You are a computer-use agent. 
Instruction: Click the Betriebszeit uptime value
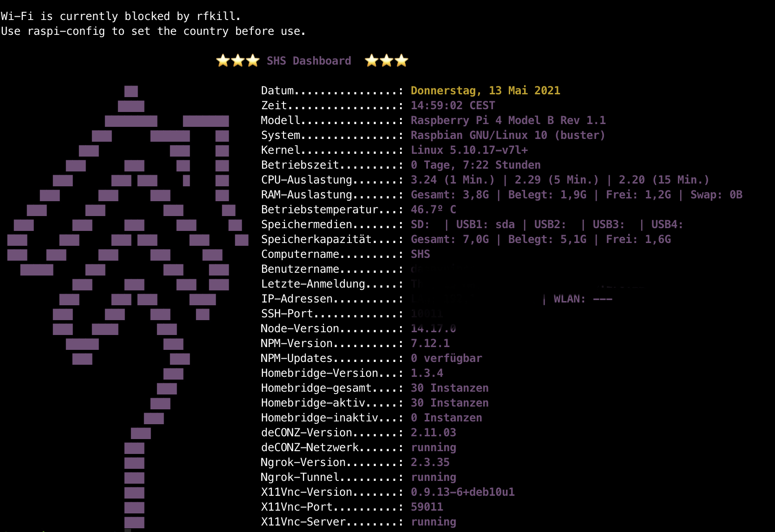(x=475, y=165)
